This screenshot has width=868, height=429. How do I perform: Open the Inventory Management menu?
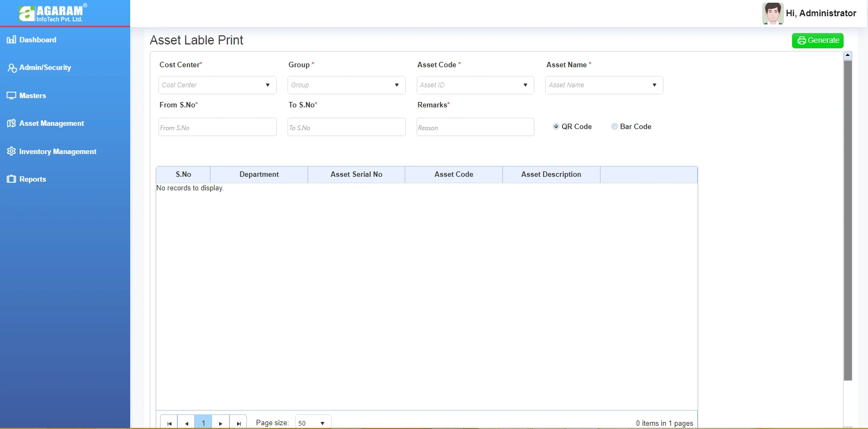(58, 152)
